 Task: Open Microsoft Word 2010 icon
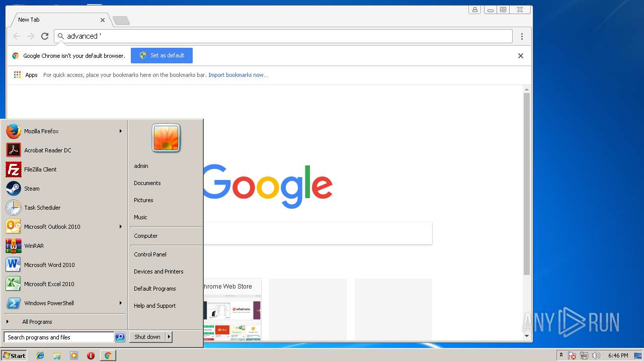click(x=14, y=265)
